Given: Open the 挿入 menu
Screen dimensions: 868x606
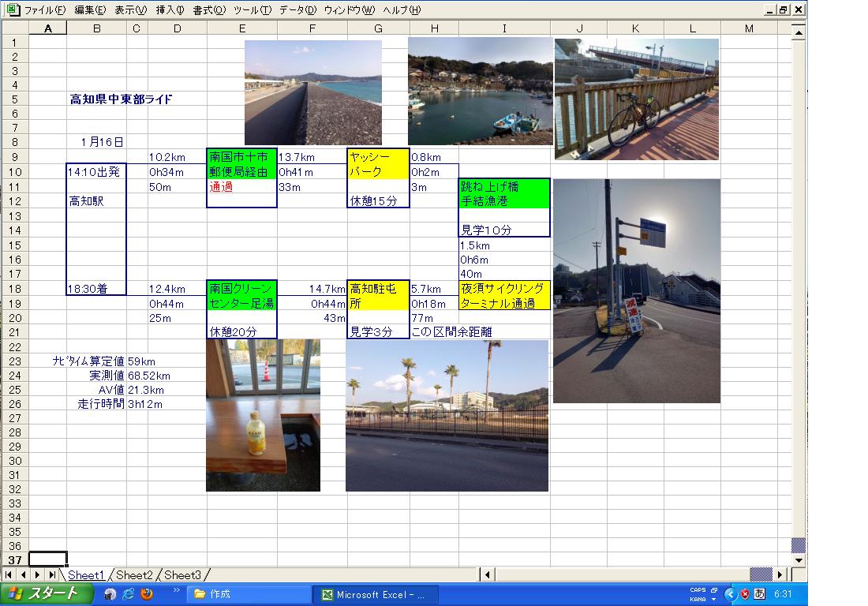Looking at the screenshot, I should 170,10.
